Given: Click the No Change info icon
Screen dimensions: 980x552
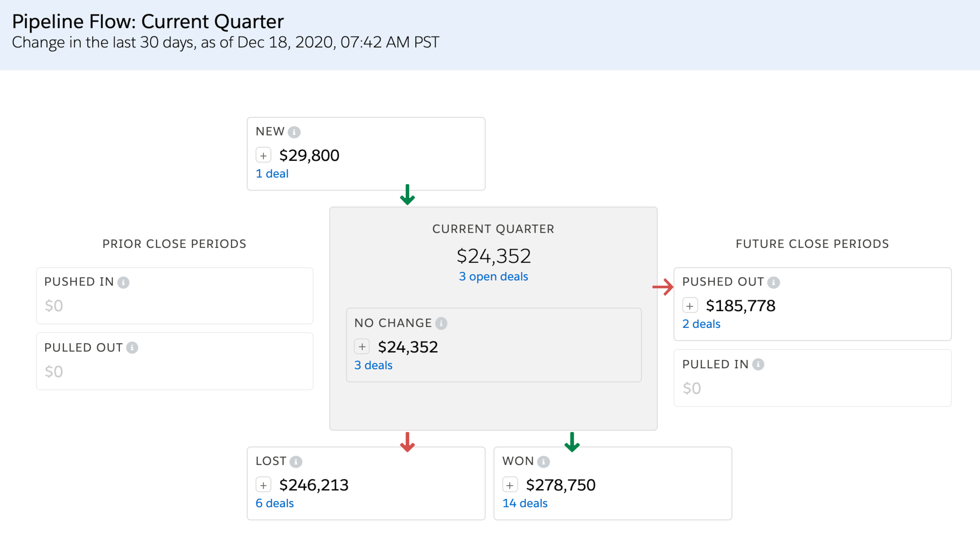Looking at the screenshot, I should (x=441, y=324).
